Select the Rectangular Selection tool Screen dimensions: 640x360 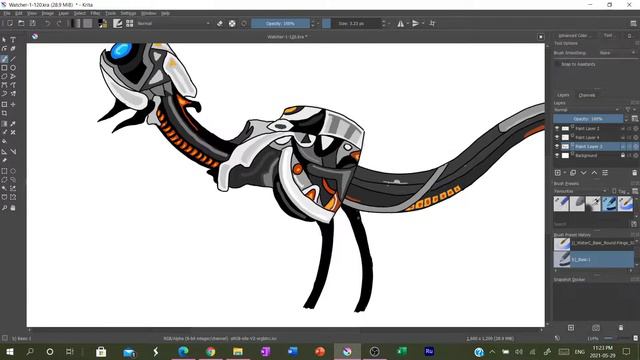coord(4,171)
